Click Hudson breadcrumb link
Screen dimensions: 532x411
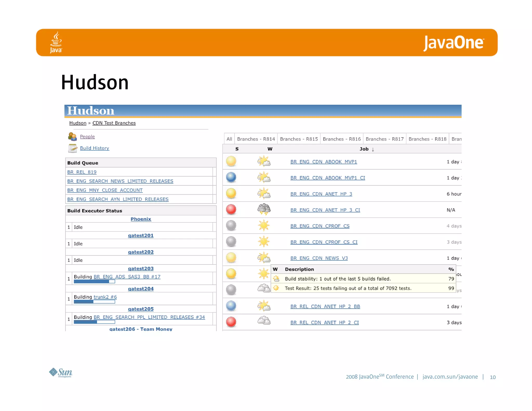pos(78,123)
